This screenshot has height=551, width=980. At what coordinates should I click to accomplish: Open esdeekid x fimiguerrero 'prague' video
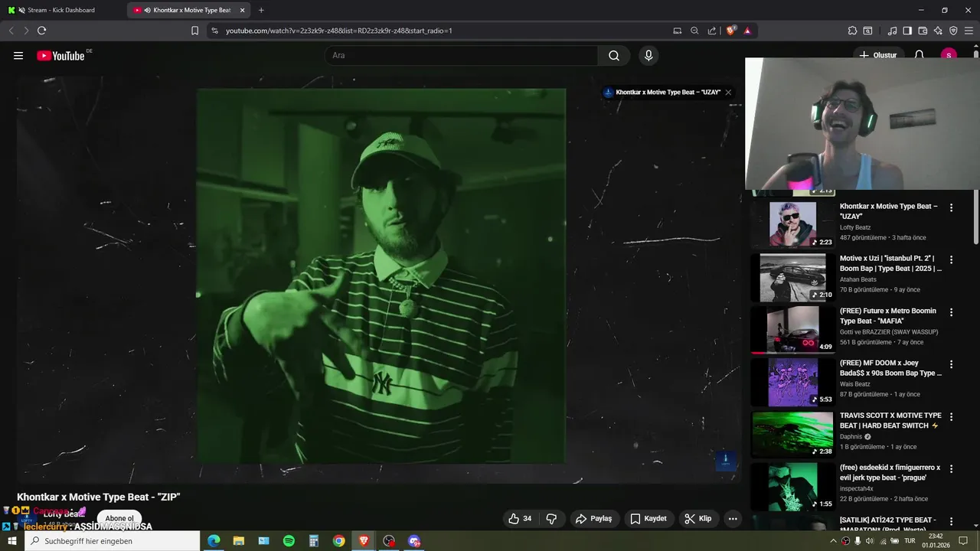click(x=890, y=472)
